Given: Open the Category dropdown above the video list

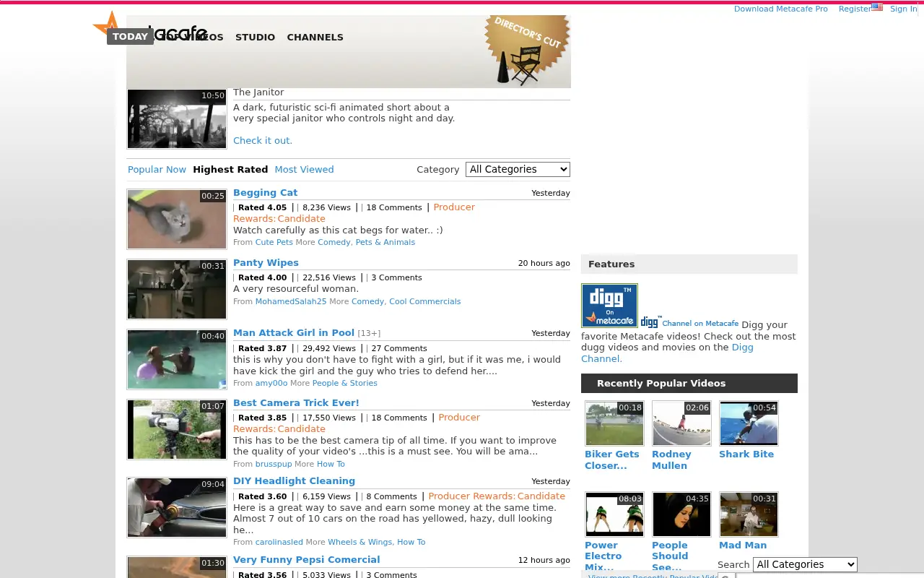Looking at the screenshot, I should [x=518, y=169].
